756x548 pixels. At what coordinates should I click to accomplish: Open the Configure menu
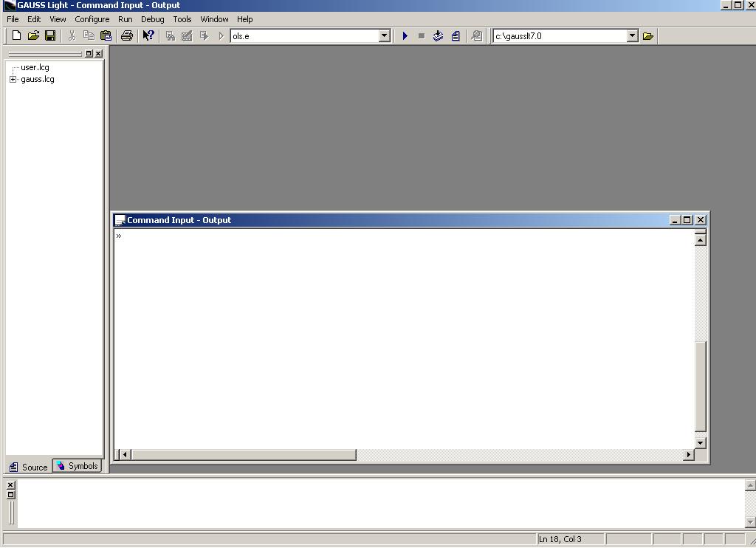92,19
